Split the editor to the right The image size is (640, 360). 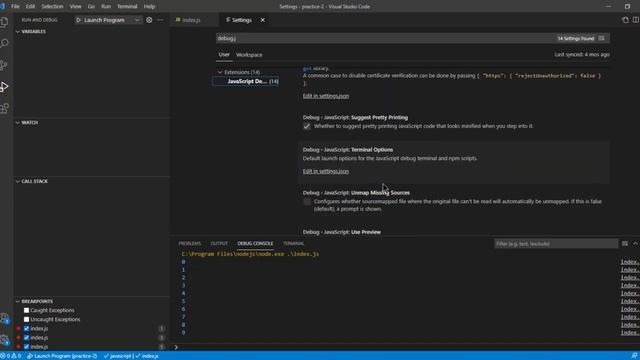tap(636, 20)
